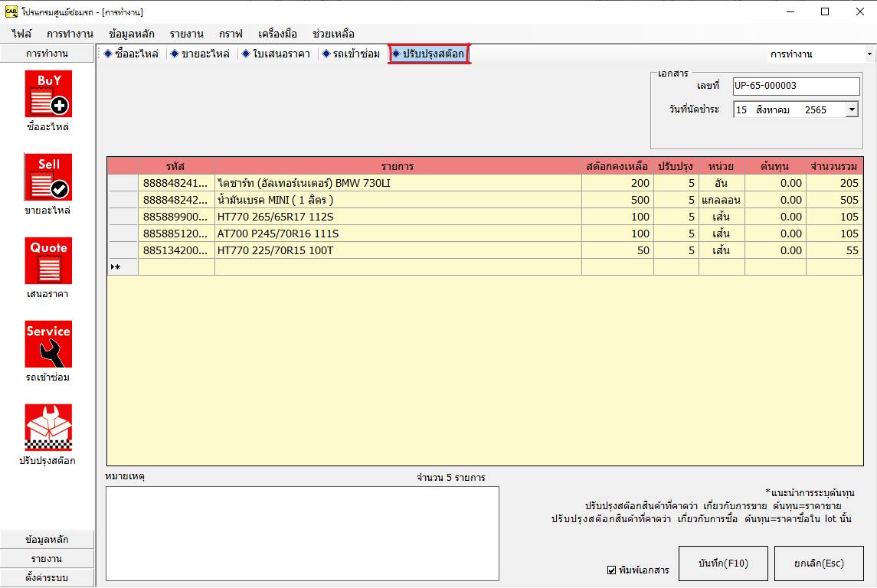This screenshot has width=877, height=588.
Task: Click the code cell 885134200...
Action: click(176, 250)
